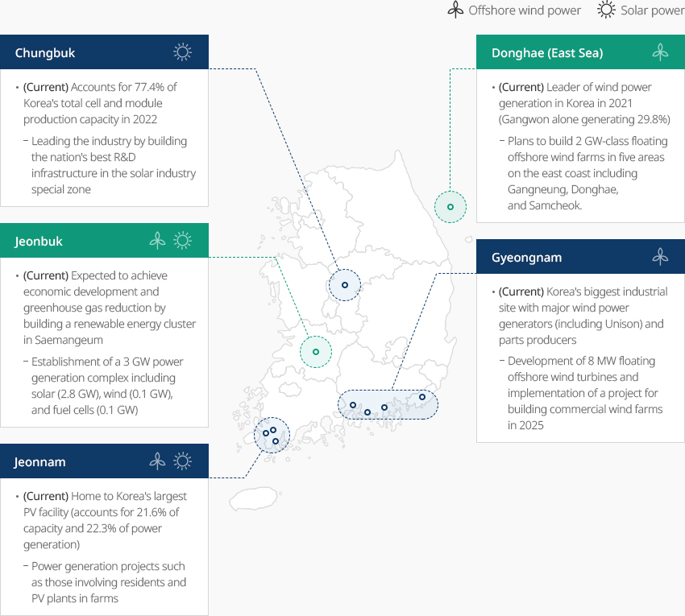Click the solar power legend sun icon
This screenshot has height=616, width=685.
click(x=606, y=10)
